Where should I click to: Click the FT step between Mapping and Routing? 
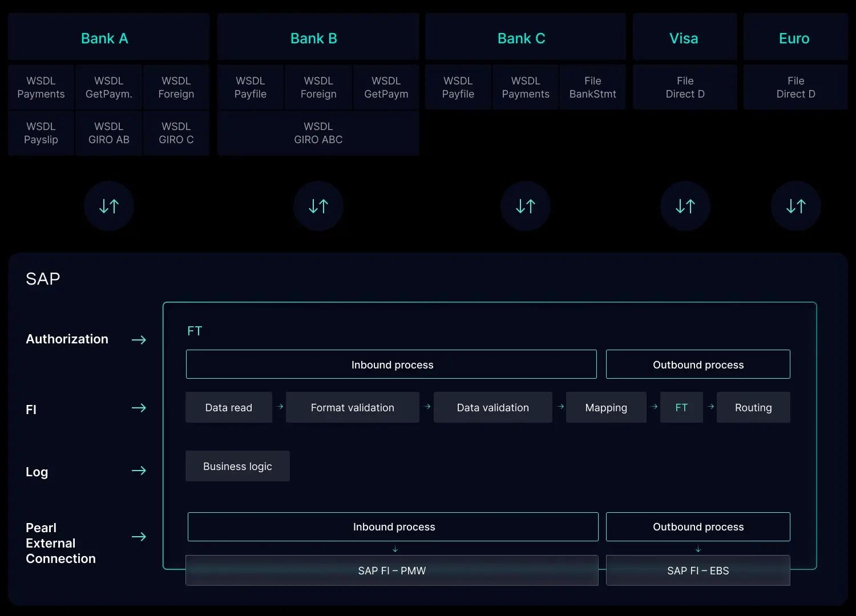click(681, 407)
